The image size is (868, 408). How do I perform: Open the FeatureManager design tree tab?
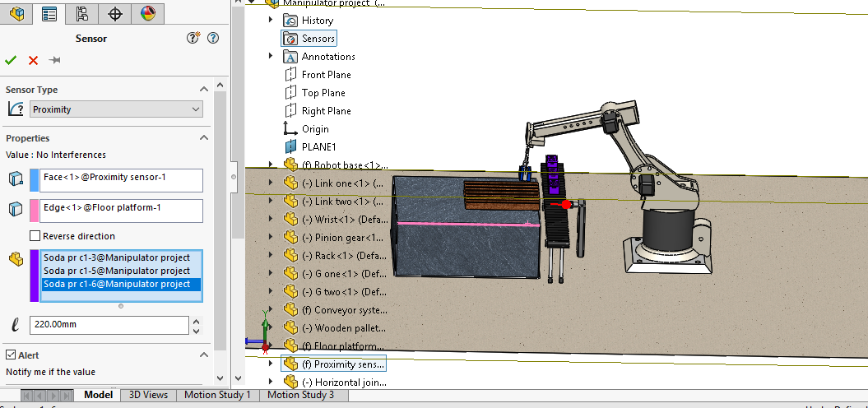point(16,14)
